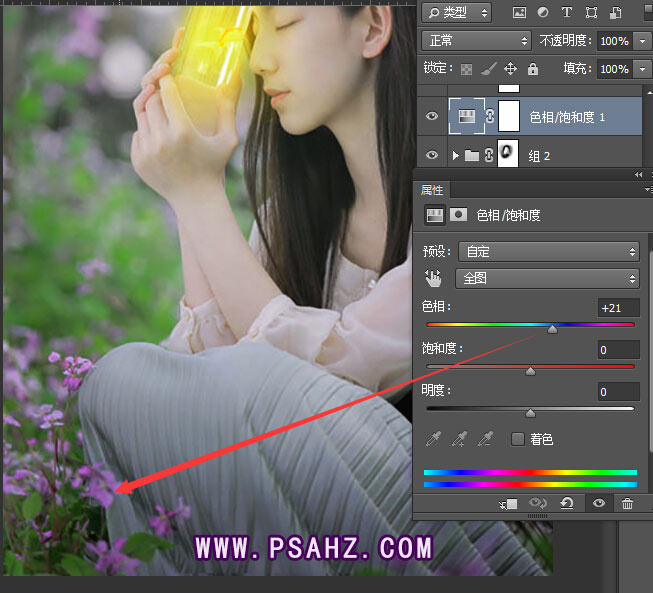Click the 色相 hue slider handle
The width and height of the screenshot is (653, 593).
click(x=552, y=329)
